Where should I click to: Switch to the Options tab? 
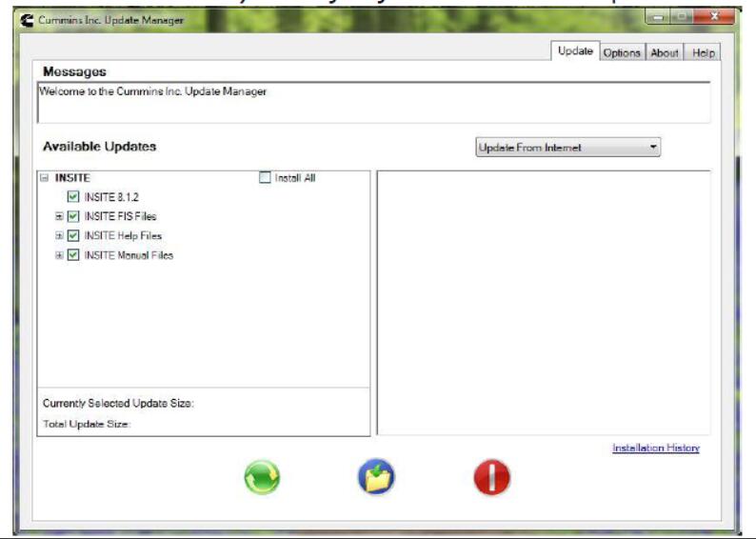click(x=622, y=52)
